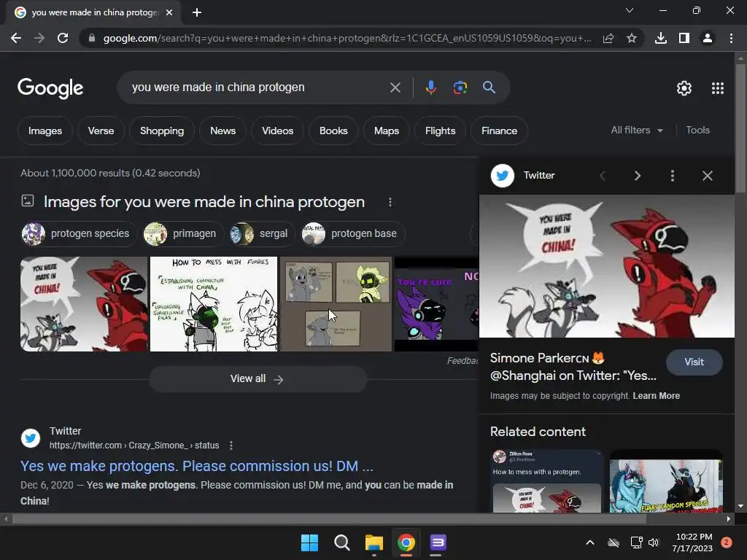
Task: Click the Twitter result site icon
Action: click(x=31, y=438)
